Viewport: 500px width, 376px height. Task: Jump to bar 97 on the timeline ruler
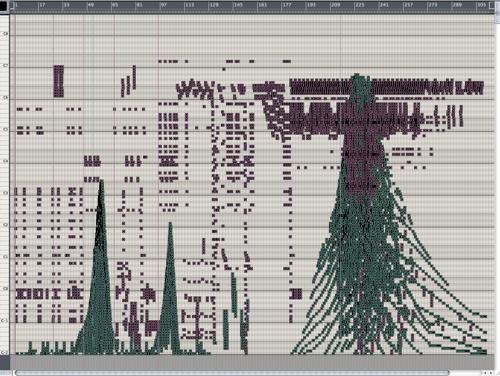tap(164, 5)
